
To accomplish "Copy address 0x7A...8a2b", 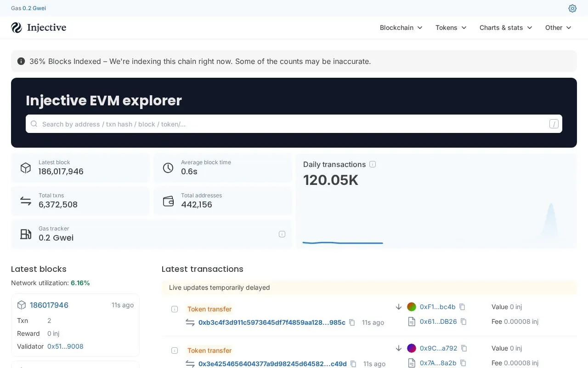I will [463, 363].
